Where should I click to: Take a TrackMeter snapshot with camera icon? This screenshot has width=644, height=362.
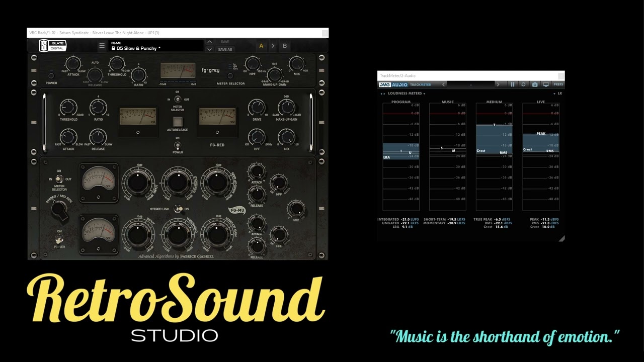point(534,84)
